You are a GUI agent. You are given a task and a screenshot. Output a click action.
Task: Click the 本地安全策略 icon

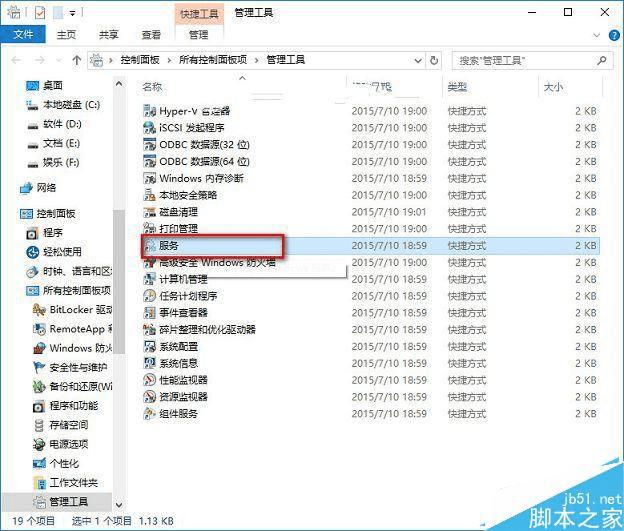pos(149,195)
